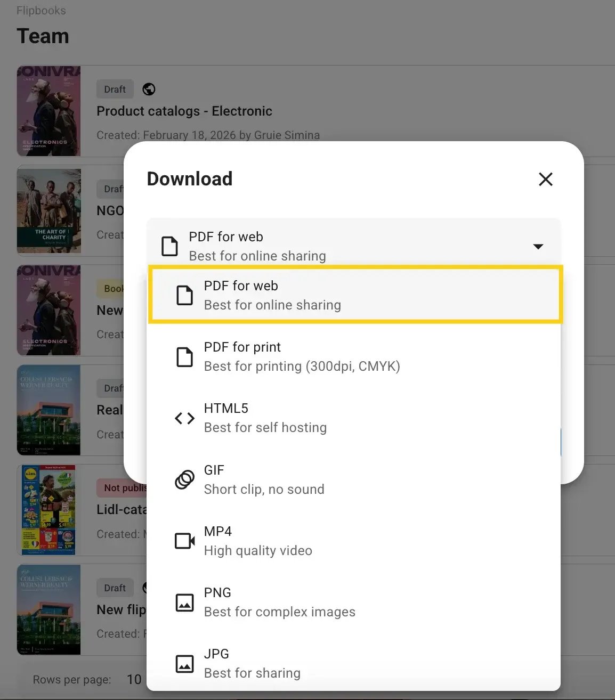Click the HTML5 code brackets icon
Image resolution: width=615 pixels, height=700 pixels.
(184, 418)
